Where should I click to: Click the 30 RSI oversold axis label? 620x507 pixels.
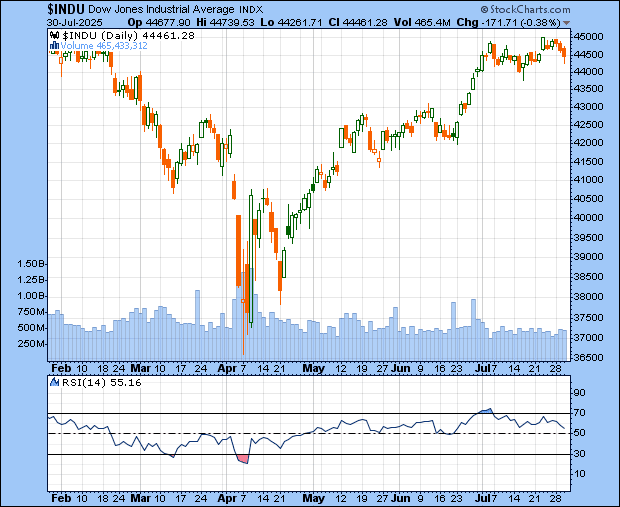[580, 454]
